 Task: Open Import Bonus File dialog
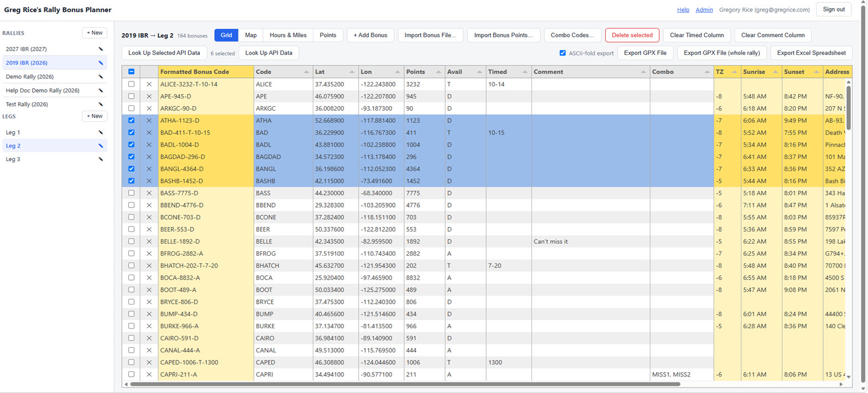(x=431, y=35)
